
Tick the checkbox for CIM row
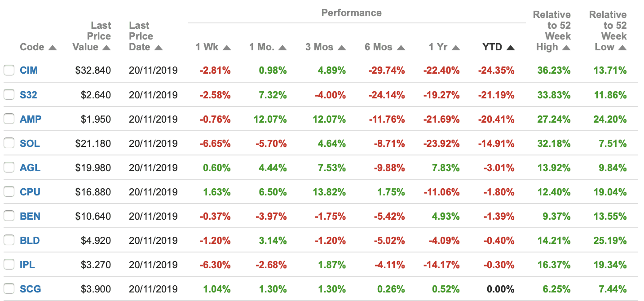(9, 71)
